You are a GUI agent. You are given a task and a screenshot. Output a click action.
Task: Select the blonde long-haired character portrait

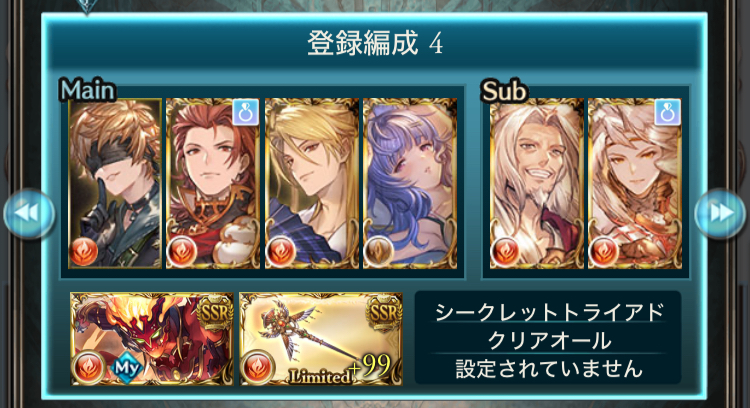tap(311, 183)
